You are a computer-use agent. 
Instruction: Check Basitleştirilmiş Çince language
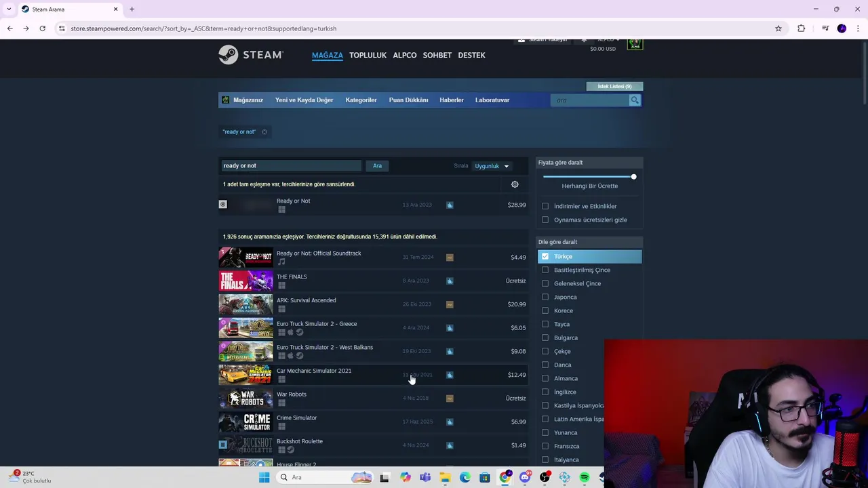[545, 270]
